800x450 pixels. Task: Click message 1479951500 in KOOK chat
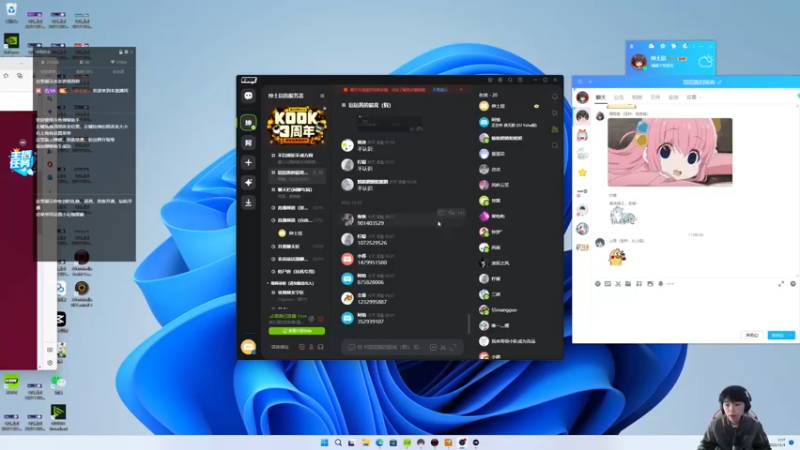(x=372, y=263)
